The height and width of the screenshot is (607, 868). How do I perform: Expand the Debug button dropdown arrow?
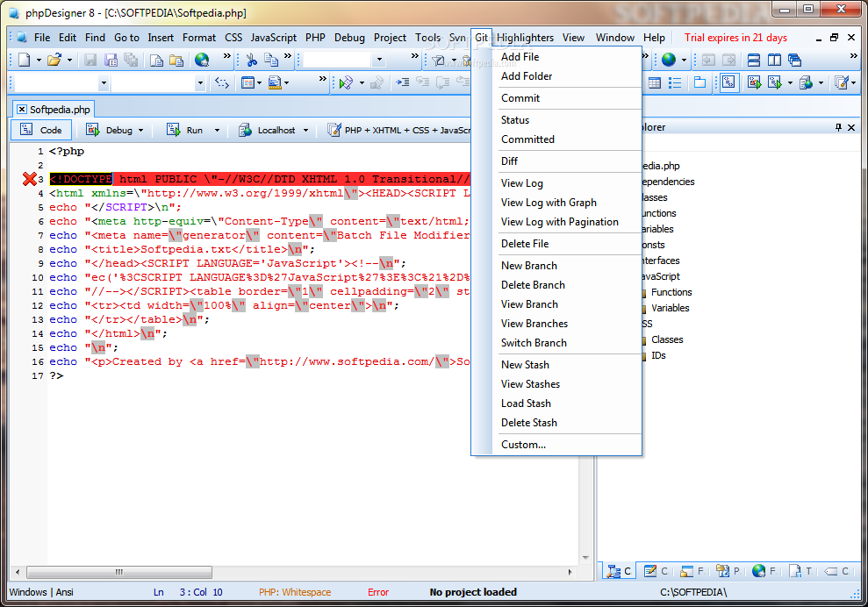tap(140, 131)
